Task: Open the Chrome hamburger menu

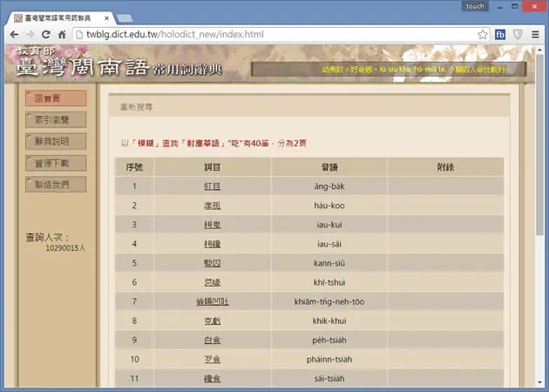Action: (x=535, y=34)
